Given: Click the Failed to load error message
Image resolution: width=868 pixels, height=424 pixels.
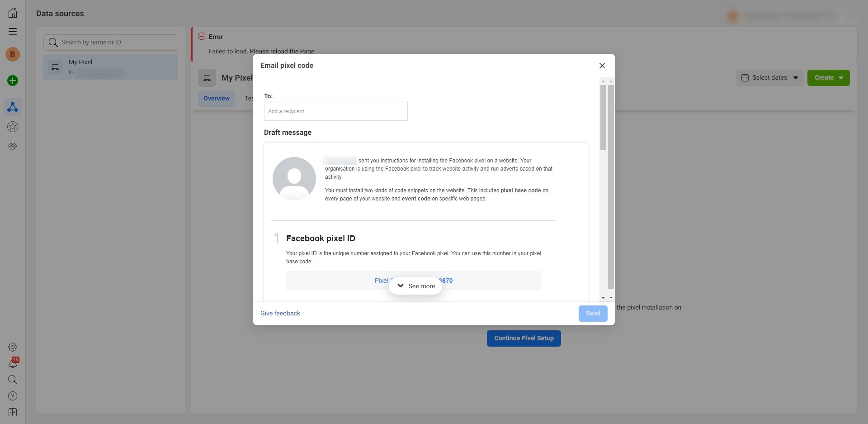Looking at the screenshot, I should coord(262,51).
